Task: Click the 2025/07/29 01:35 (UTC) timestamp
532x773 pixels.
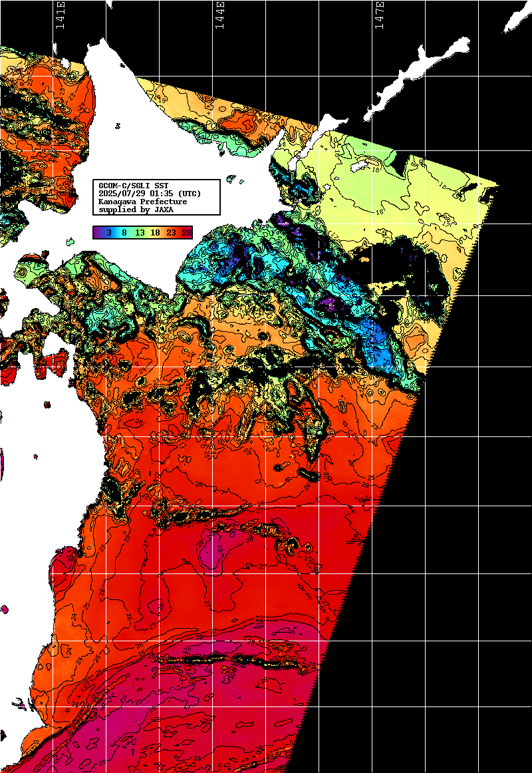Action: [x=150, y=194]
